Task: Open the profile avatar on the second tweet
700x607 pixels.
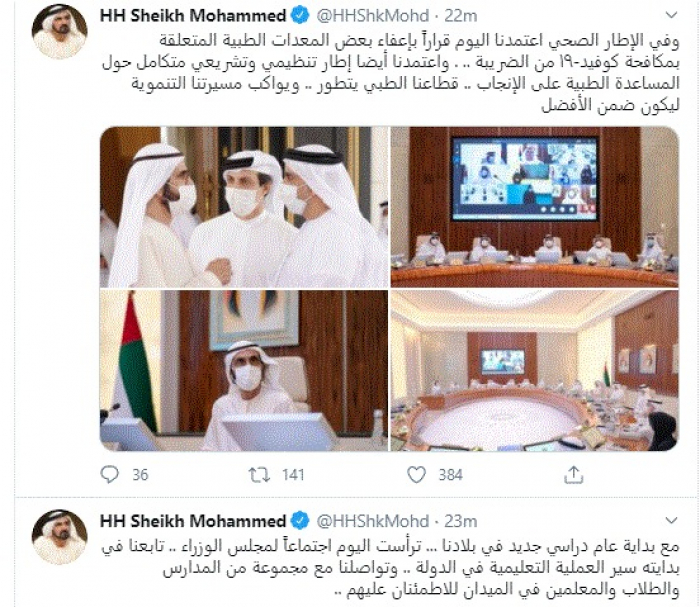Action: (59, 537)
